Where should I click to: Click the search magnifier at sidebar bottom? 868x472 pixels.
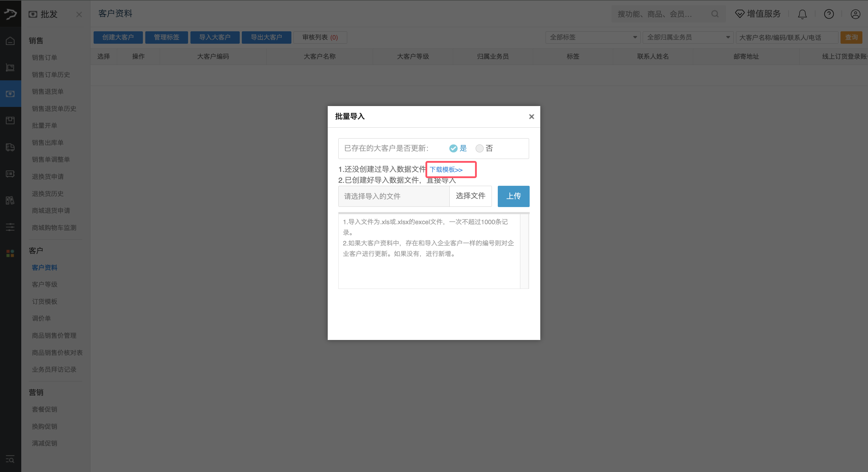10,459
